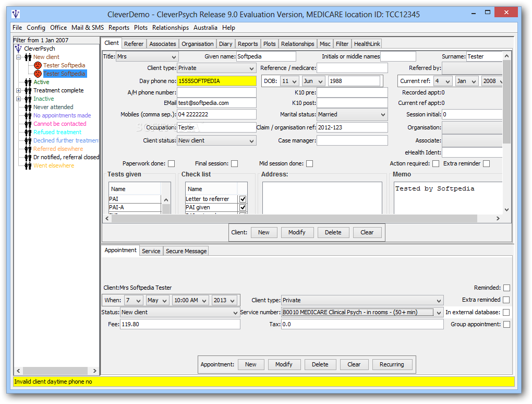Click the red face icon of highlighted Tester Softpedia
The width and height of the screenshot is (532, 404).
[38, 74]
